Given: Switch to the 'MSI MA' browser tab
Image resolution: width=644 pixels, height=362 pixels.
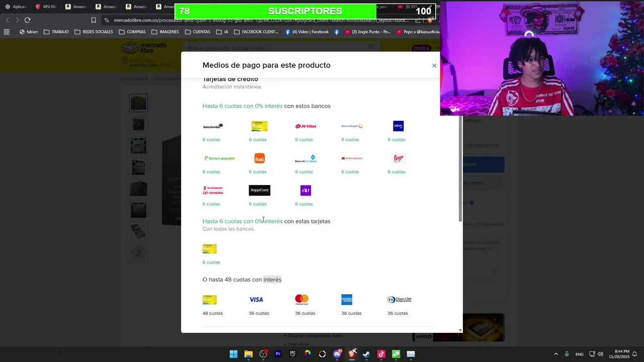Looking at the screenshot, I should (46, 7).
